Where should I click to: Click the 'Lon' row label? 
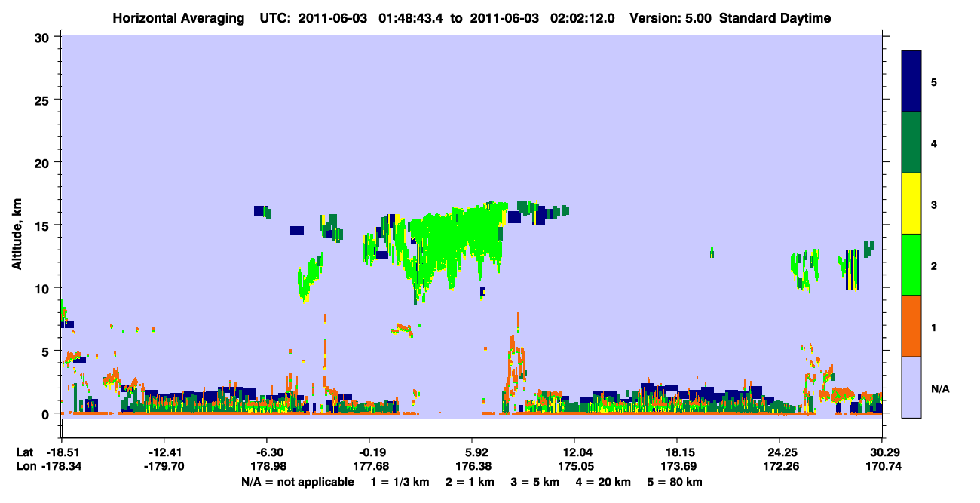(x=25, y=466)
